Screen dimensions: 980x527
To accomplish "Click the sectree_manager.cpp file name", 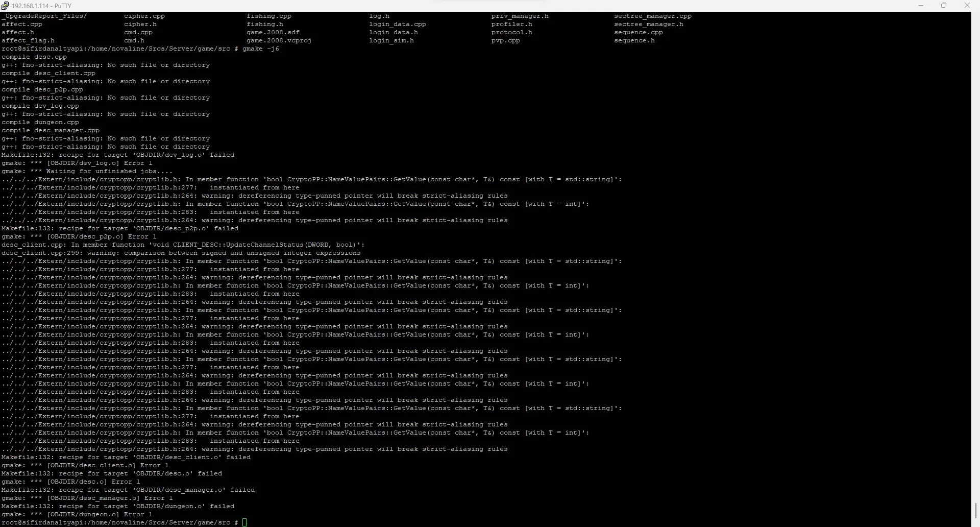I will click(x=653, y=16).
